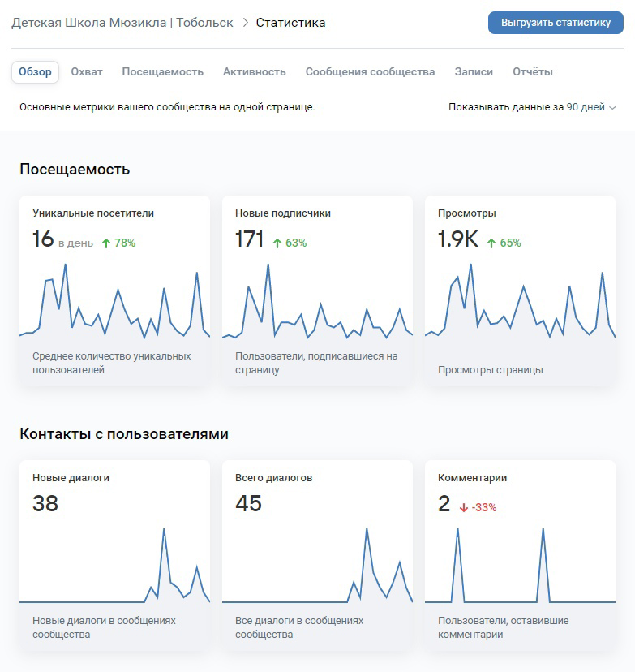Image resolution: width=635 pixels, height=672 pixels.
Task: Click the chevron after 90 дней
Action: coord(612,108)
